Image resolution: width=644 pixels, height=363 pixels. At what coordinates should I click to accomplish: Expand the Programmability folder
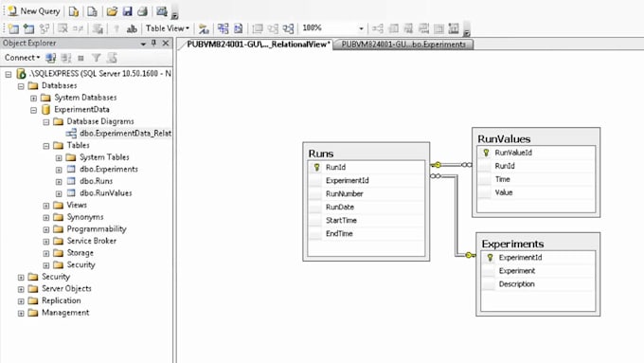tap(46, 229)
